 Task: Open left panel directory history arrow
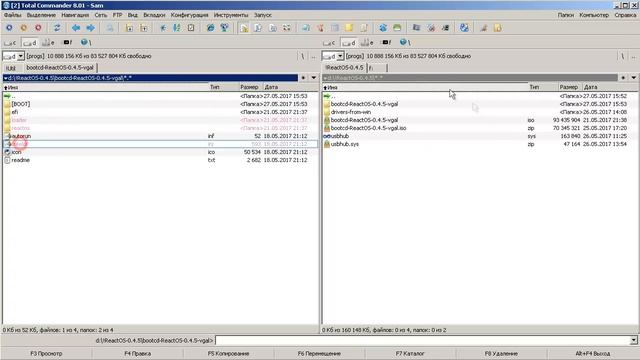pos(313,78)
